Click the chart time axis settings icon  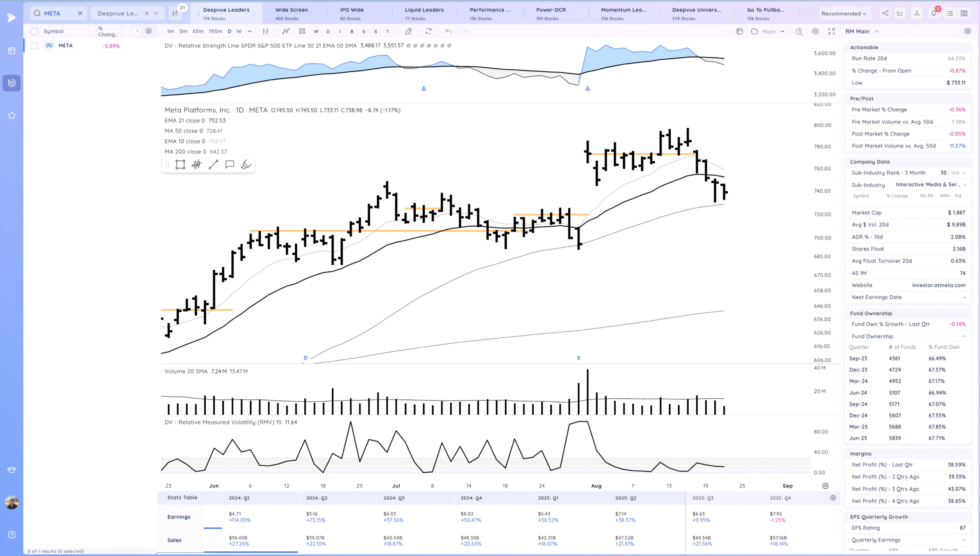click(x=825, y=486)
